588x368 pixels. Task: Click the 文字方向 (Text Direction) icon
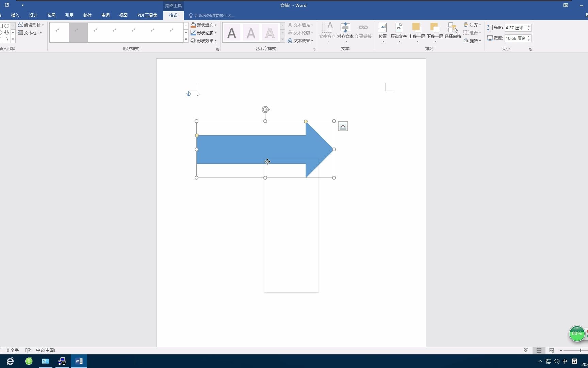tap(327, 28)
